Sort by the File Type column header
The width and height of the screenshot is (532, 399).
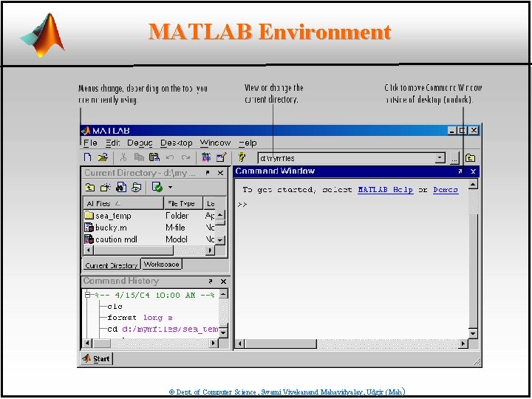click(183, 203)
